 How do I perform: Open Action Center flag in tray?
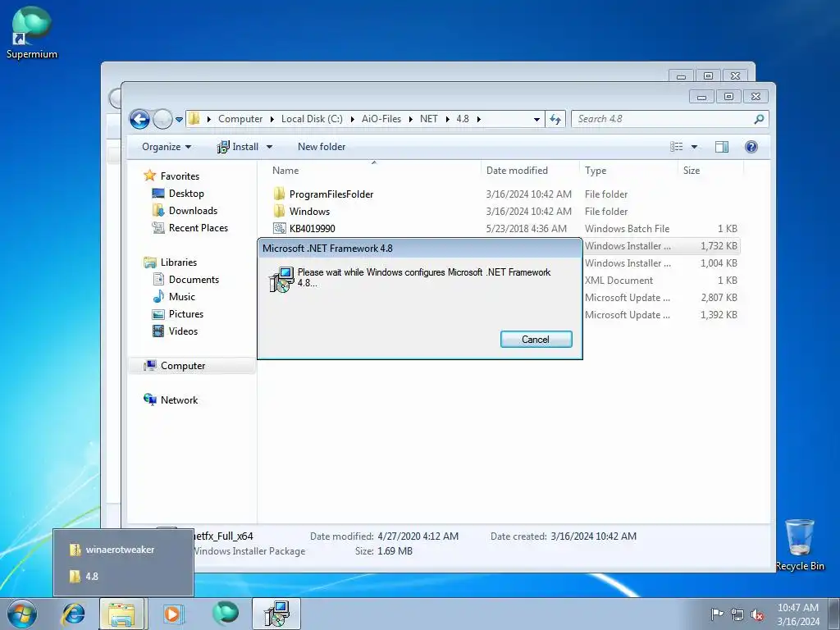[716, 614]
